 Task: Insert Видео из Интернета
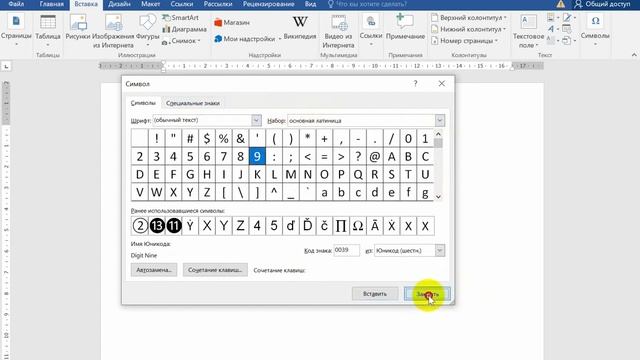point(338,31)
